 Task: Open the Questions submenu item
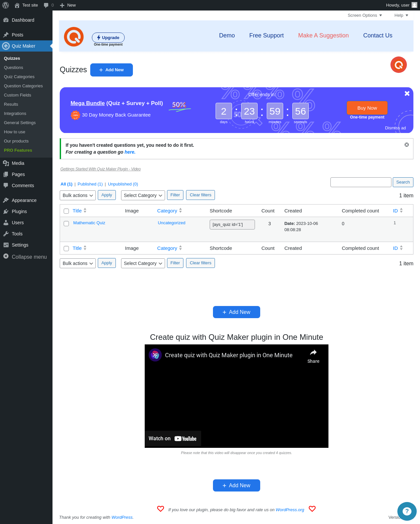click(x=13, y=68)
